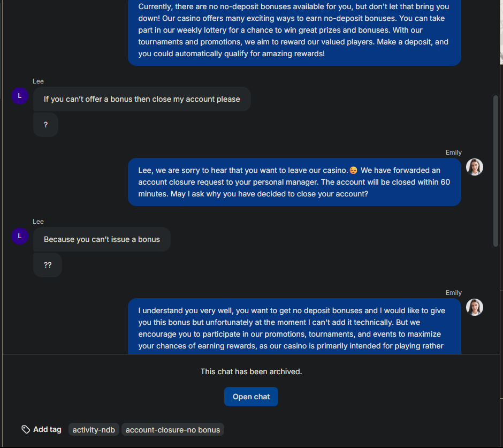Select the account-closure-no bonus tag
This screenshot has width=503, height=448.
tap(172, 430)
